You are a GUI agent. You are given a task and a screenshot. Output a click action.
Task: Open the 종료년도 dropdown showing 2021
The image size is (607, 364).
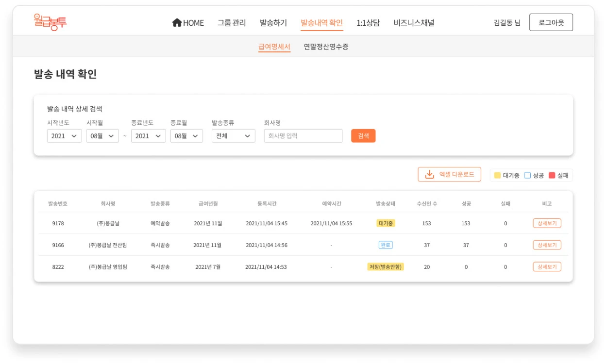pos(149,136)
